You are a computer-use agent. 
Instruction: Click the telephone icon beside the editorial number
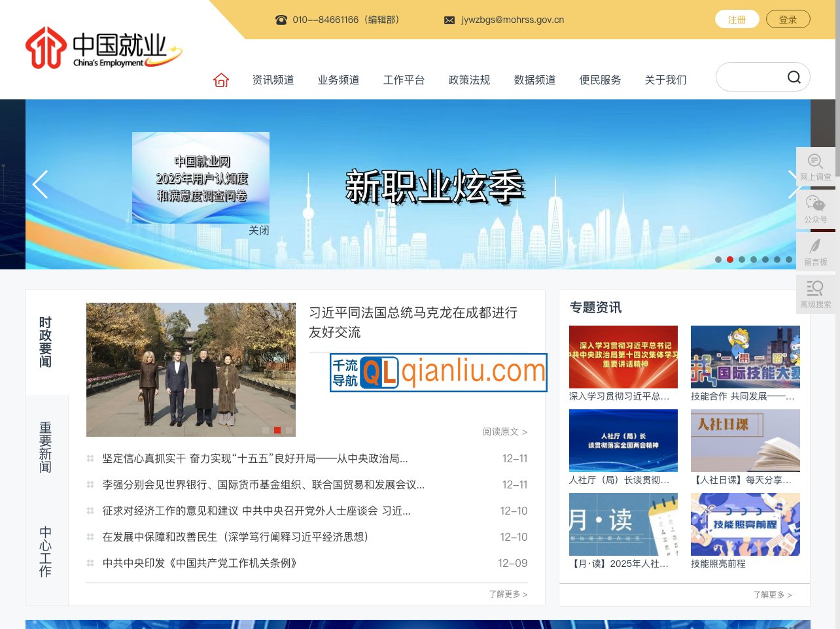(281, 20)
